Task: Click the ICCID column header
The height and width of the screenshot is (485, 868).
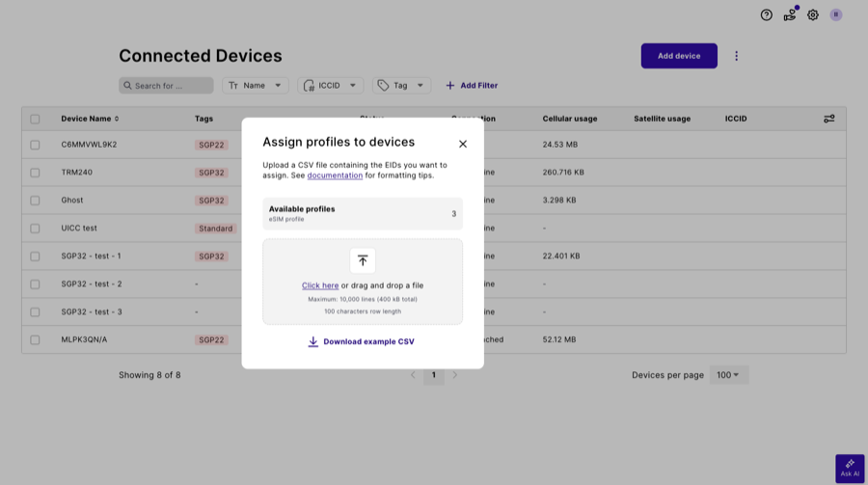Action: (x=736, y=119)
